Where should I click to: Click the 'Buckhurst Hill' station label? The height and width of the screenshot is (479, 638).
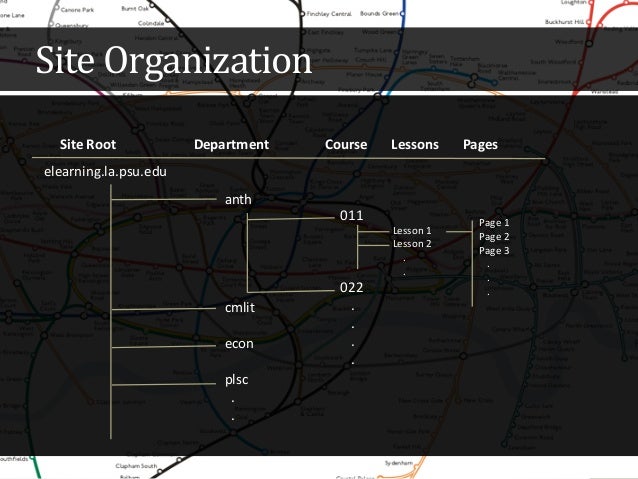pyautogui.click(x=564, y=22)
